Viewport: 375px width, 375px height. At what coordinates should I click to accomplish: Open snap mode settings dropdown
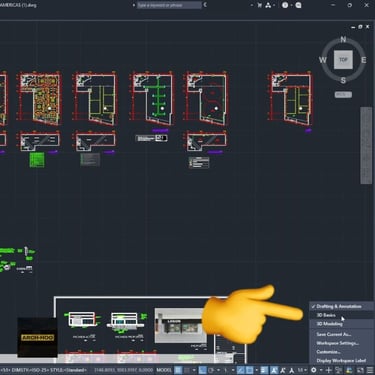(x=194, y=370)
